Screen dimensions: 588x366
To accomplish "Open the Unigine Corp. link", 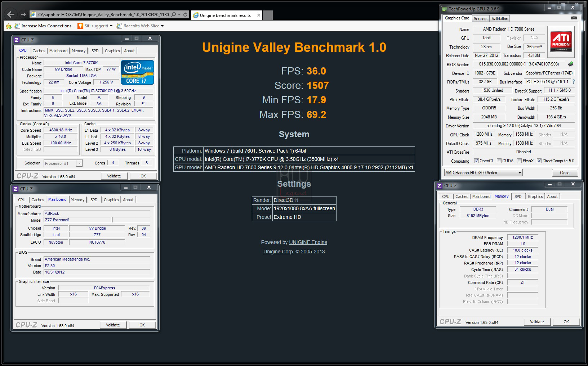I will [x=279, y=252].
